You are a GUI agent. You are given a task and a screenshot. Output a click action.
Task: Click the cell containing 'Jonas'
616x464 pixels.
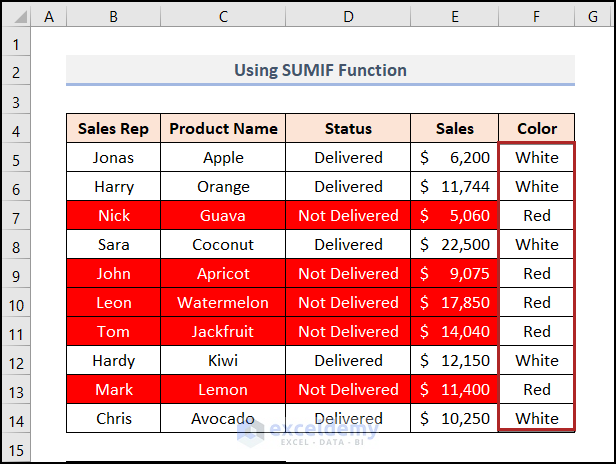coord(113,157)
